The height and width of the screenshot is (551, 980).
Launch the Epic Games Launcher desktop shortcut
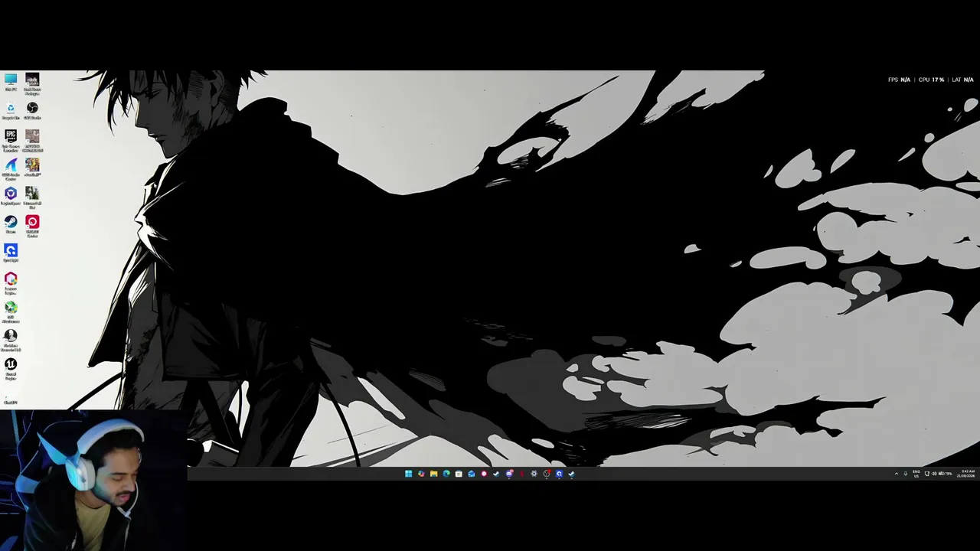click(x=11, y=139)
